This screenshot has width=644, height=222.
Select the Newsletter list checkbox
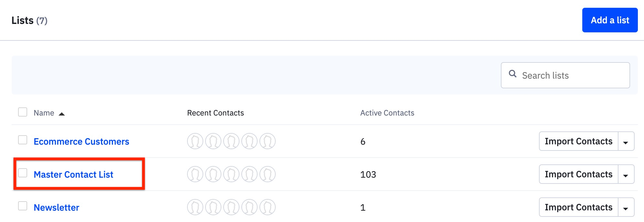(x=23, y=206)
